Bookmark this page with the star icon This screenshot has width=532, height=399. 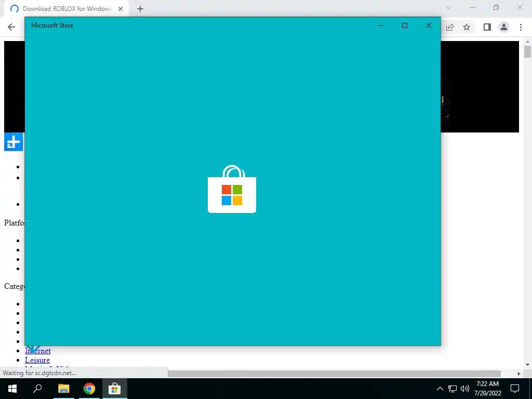(467, 27)
